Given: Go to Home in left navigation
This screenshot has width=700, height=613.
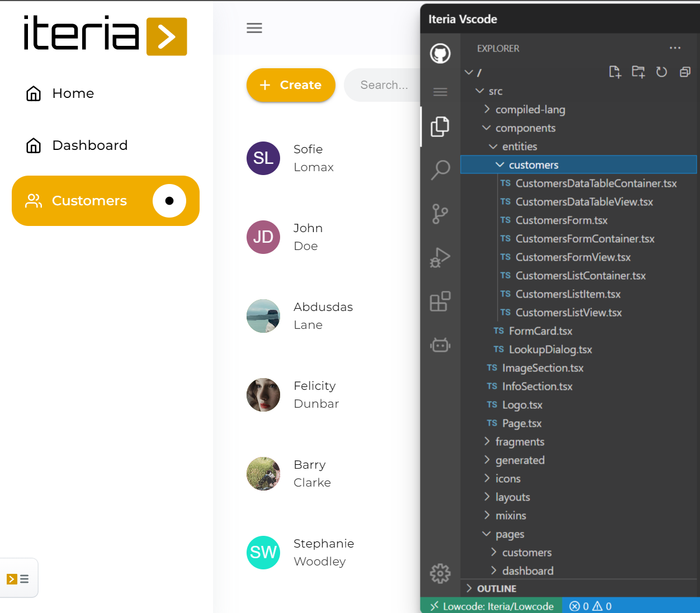Looking at the screenshot, I should tap(73, 93).
